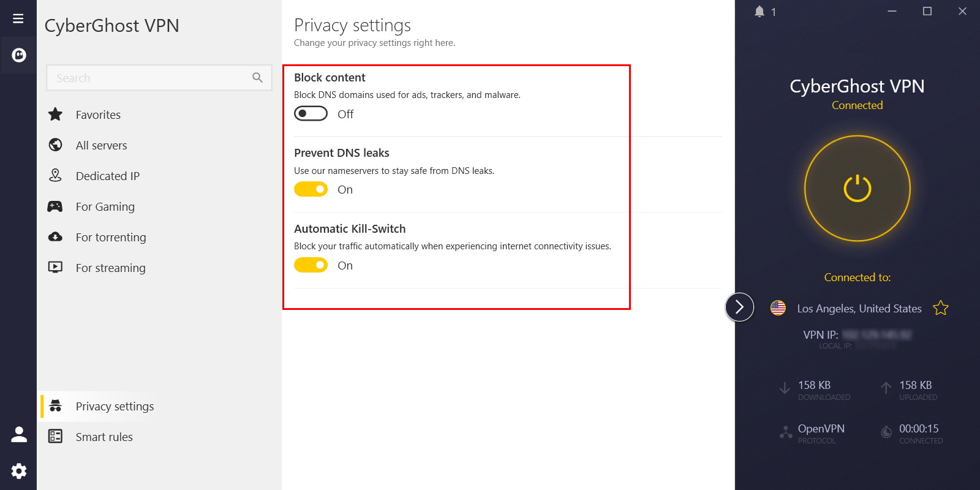This screenshot has height=490, width=980.
Task: Click the 158 KB downloaded value
Action: click(x=814, y=385)
